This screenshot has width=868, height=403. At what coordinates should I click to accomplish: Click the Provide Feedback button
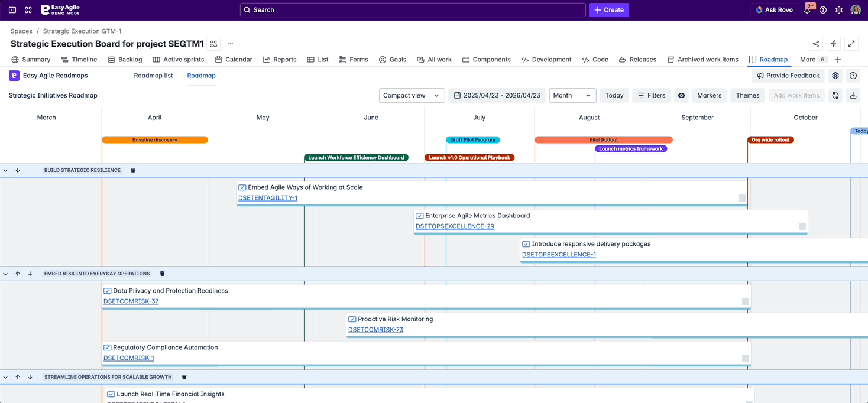click(788, 76)
